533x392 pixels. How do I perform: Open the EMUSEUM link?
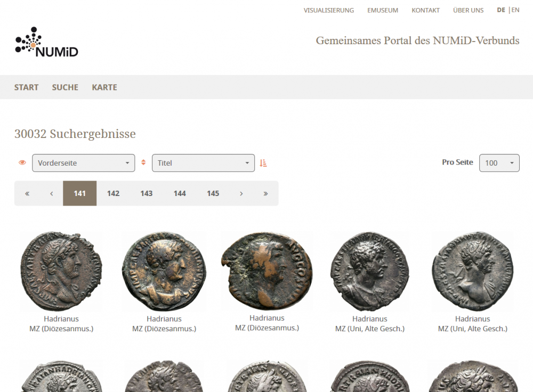[382, 11]
